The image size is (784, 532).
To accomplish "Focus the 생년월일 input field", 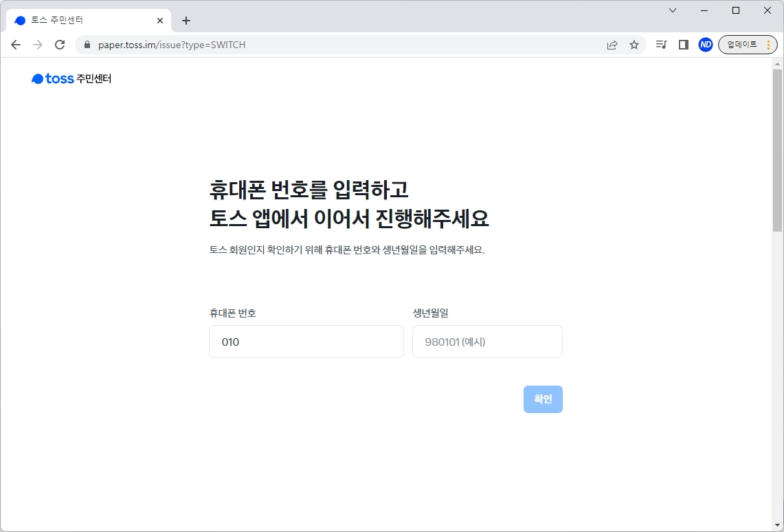I will (x=487, y=342).
